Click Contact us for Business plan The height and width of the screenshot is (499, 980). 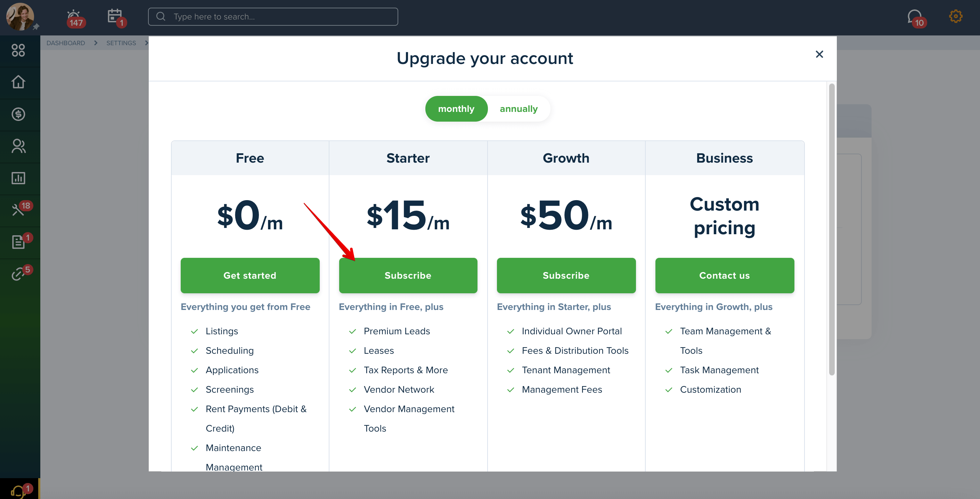(x=724, y=275)
